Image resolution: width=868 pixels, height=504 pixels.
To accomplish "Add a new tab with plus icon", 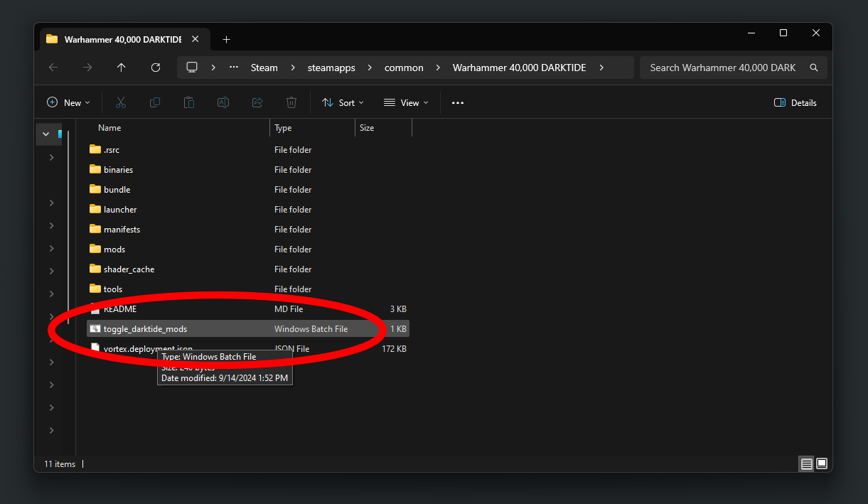I will 226,39.
